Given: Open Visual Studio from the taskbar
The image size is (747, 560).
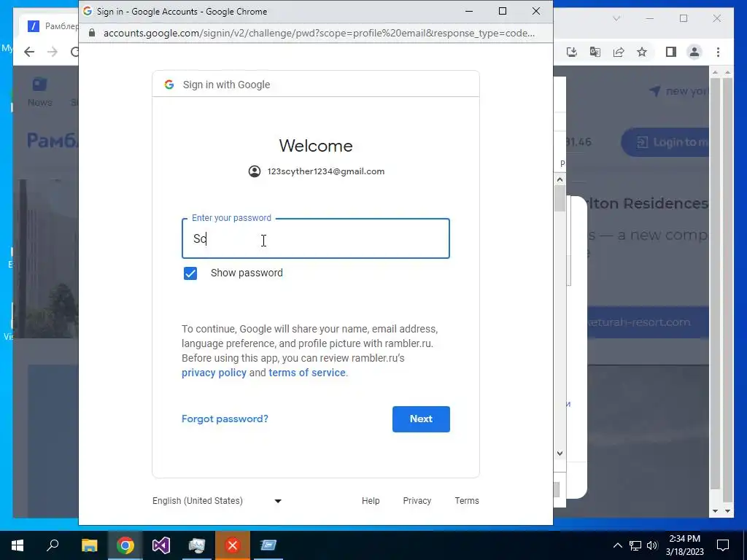Looking at the screenshot, I should (161, 545).
